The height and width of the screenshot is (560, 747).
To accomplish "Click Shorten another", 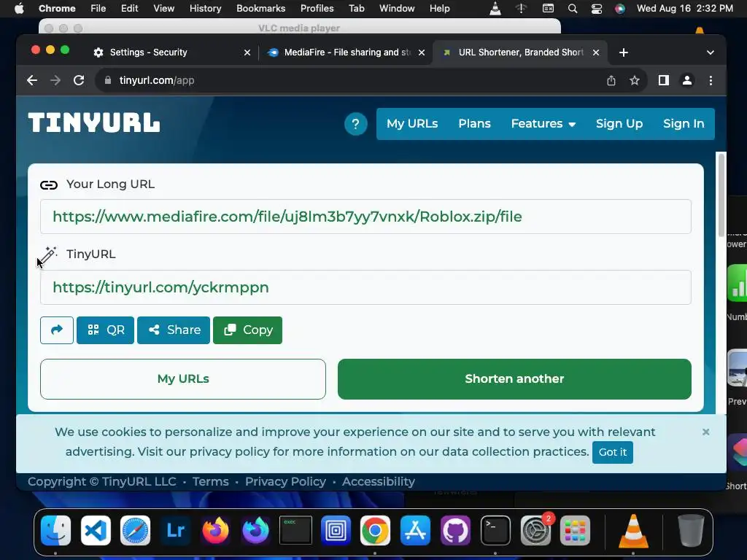I will (514, 379).
